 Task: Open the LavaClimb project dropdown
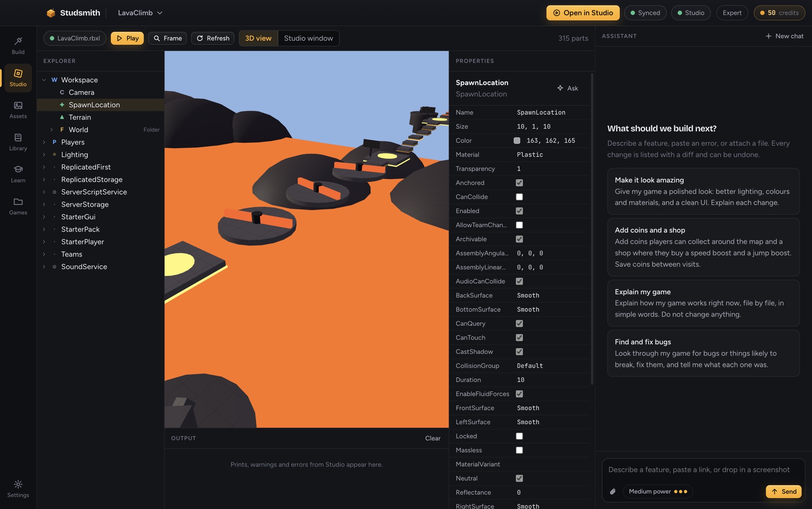140,13
